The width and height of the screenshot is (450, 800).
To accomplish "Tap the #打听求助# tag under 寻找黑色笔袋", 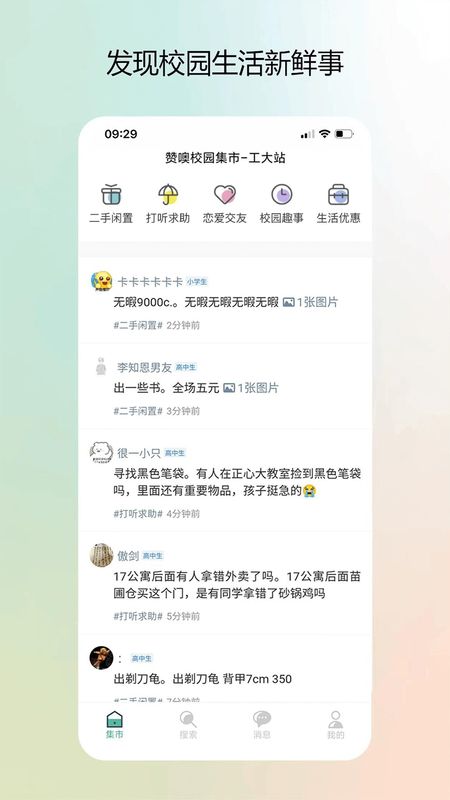I will tap(138, 514).
